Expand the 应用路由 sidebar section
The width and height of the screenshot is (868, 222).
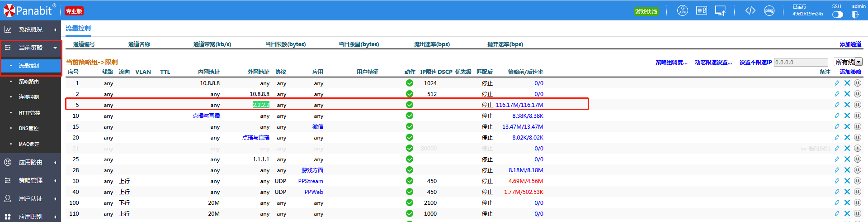(x=30, y=162)
